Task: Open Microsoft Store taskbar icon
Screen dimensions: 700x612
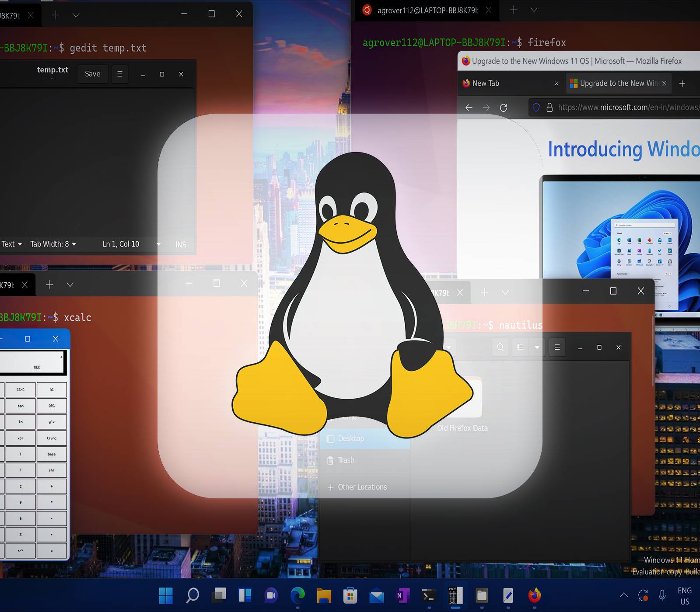Action: (350, 595)
